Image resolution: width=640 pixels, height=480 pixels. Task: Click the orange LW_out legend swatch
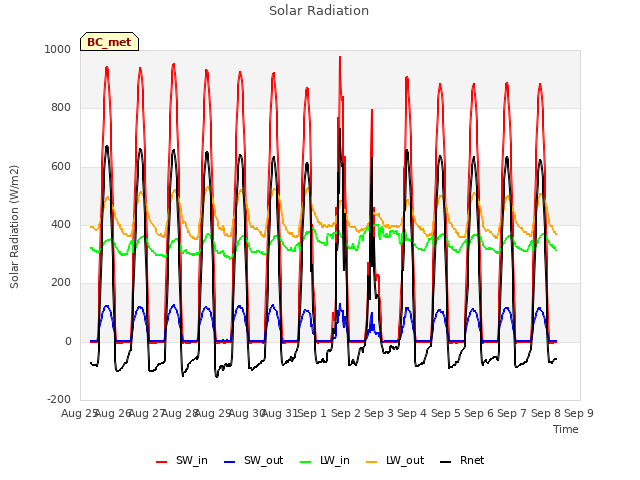tap(372, 462)
